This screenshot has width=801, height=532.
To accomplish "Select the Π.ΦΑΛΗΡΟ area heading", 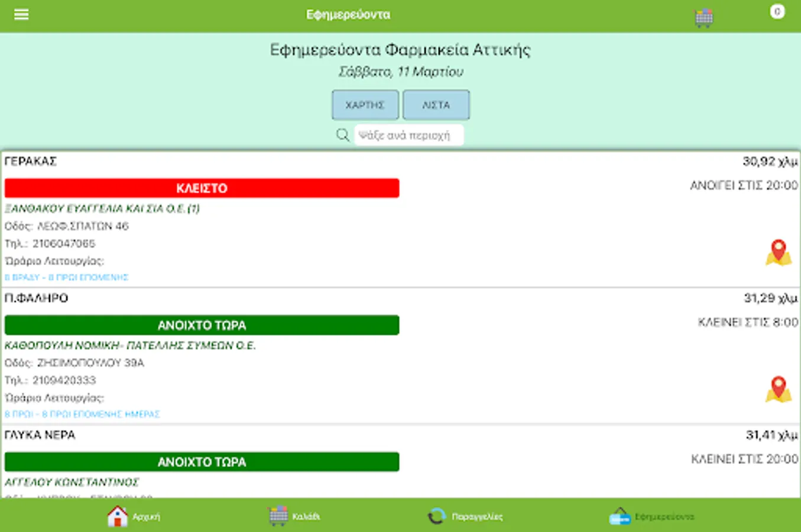I will [x=36, y=298].
